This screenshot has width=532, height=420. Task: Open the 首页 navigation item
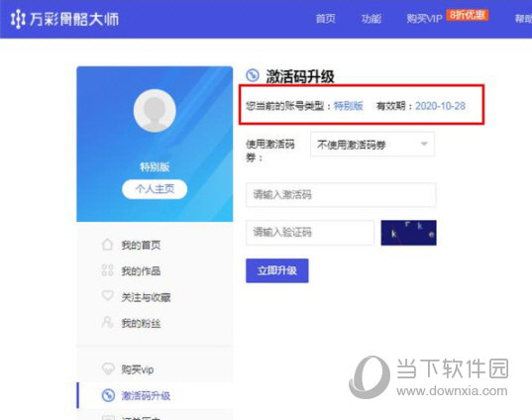(x=326, y=18)
